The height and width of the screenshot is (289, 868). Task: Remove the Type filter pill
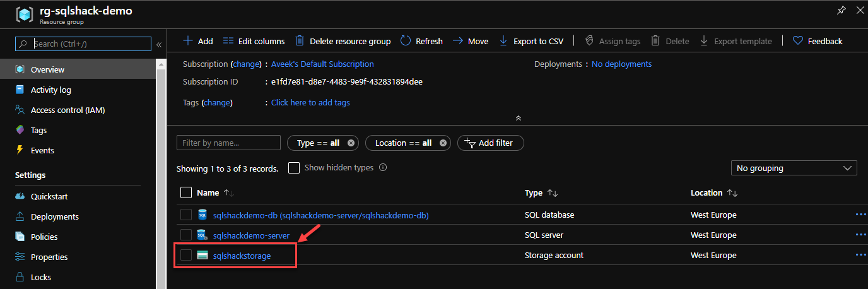(351, 143)
